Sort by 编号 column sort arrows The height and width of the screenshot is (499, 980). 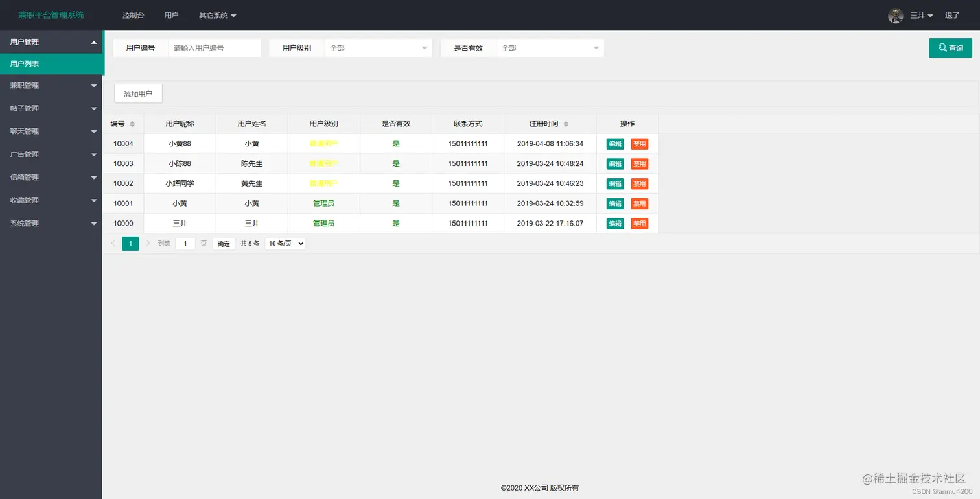tap(132, 124)
